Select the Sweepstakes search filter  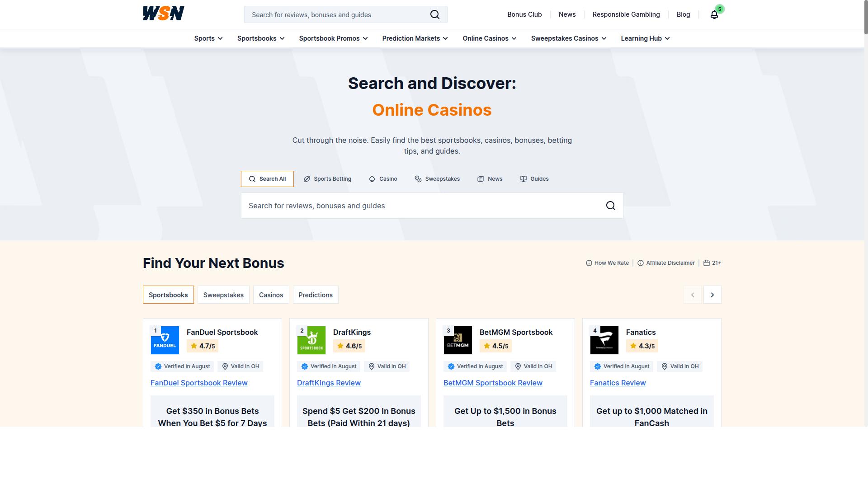(x=437, y=179)
